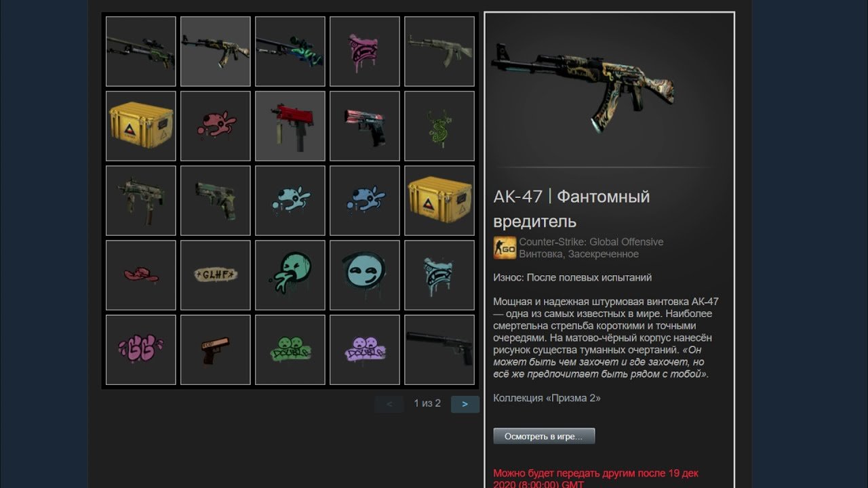Select the yellow weapon case in third row
Image resolution: width=868 pixels, height=488 pixels.
[x=439, y=201]
